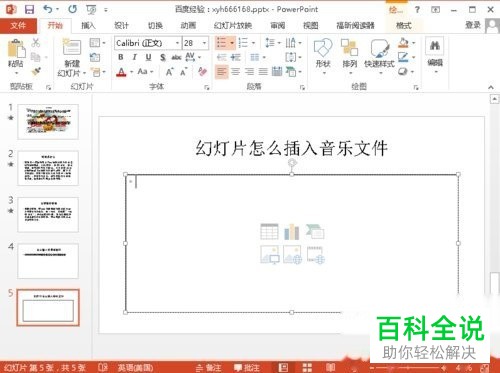Open the Arrange menu
This screenshot has width=500, height=373.
350,55
